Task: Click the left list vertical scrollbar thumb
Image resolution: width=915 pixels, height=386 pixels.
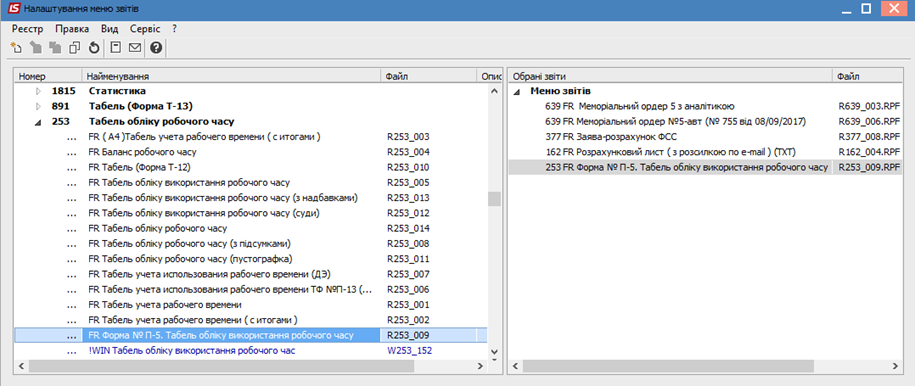Action: (x=494, y=199)
